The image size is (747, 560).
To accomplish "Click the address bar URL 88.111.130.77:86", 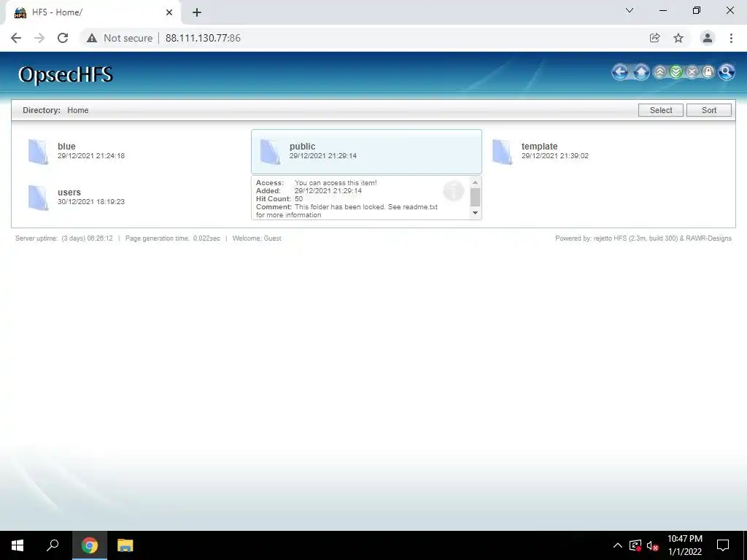I will pyautogui.click(x=203, y=38).
